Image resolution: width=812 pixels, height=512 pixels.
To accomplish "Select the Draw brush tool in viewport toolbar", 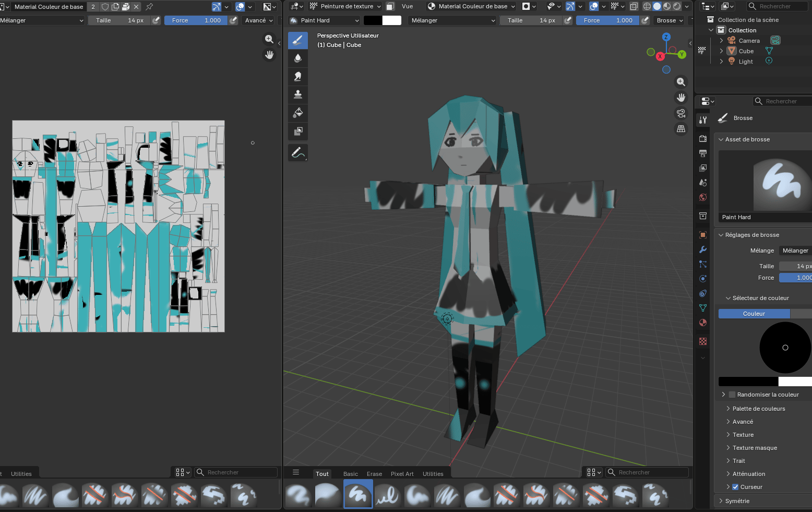I will 298,40.
